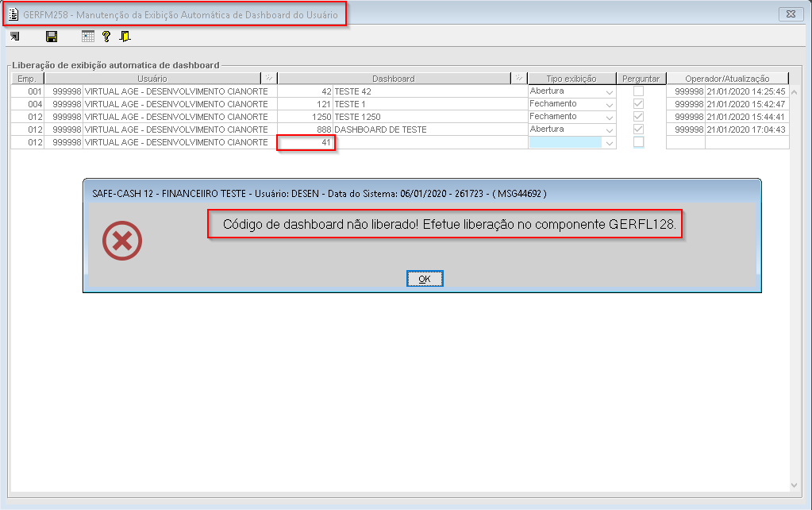Screen dimensions: 812x510
Task: Click the red error X icon
Action: coord(122,241)
